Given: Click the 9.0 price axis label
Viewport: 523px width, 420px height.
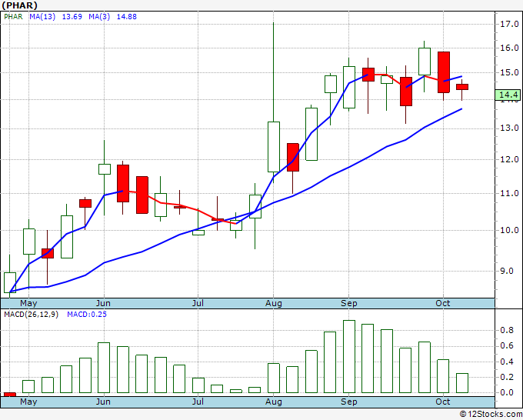Looking at the screenshot, I should [x=507, y=271].
